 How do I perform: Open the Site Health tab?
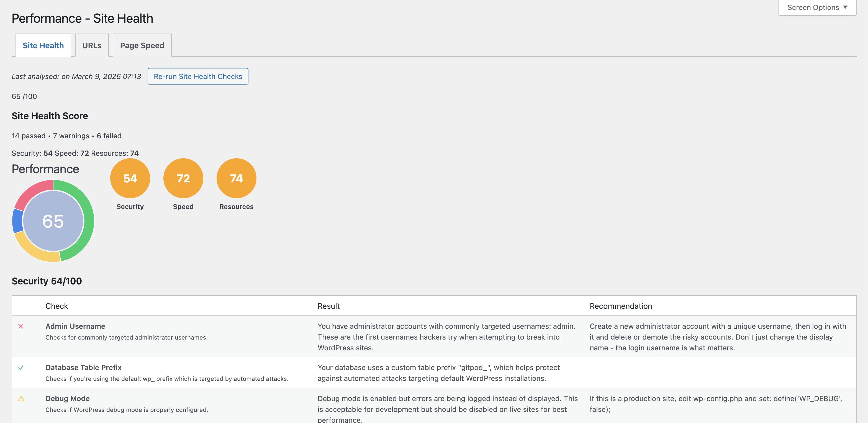43,45
